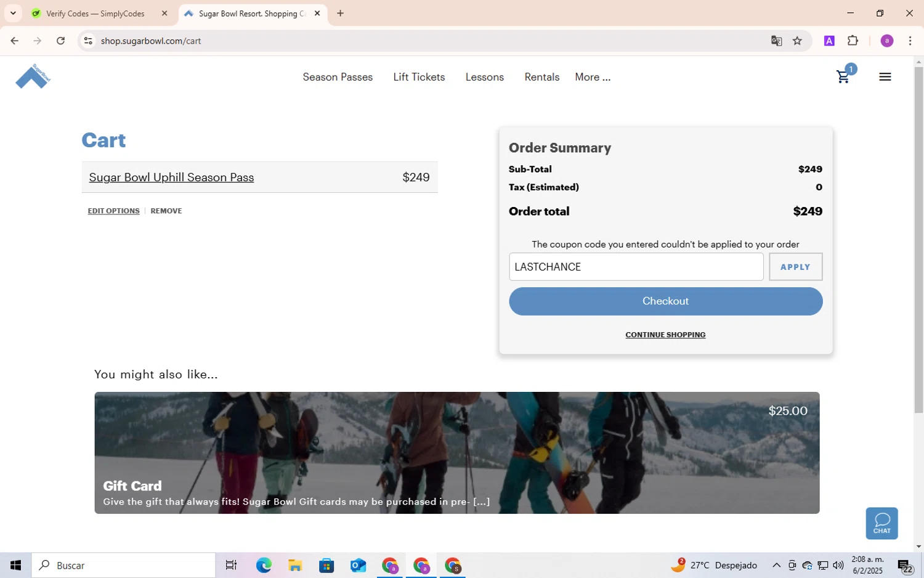The image size is (924, 578).
Task: Click the page vertical scrollbar
Action: (918, 240)
